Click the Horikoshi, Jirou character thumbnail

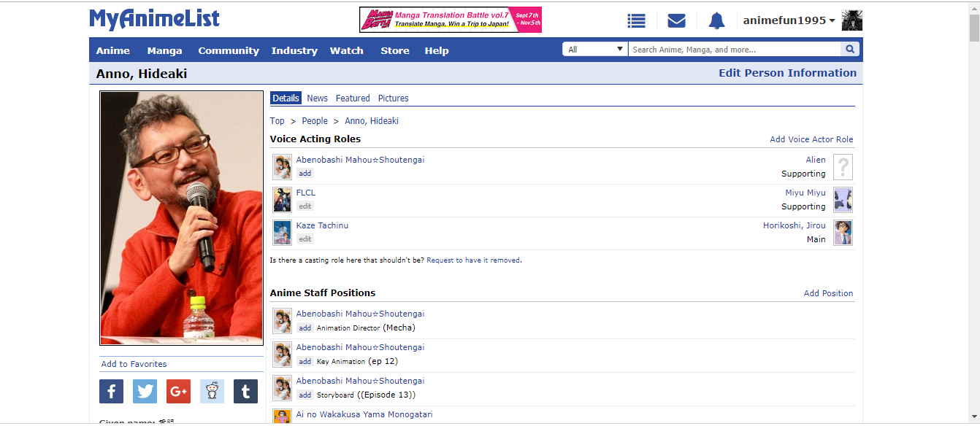point(843,233)
